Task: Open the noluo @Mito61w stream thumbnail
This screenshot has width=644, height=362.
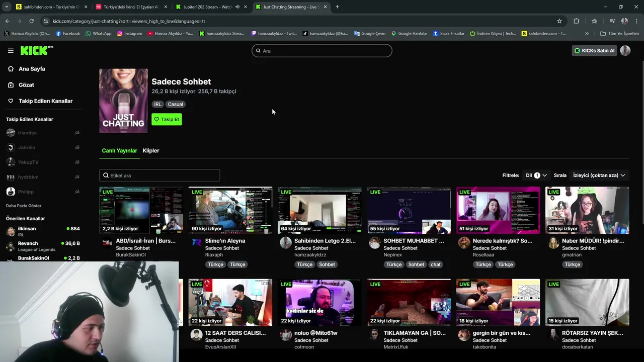Action: point(319,302)
